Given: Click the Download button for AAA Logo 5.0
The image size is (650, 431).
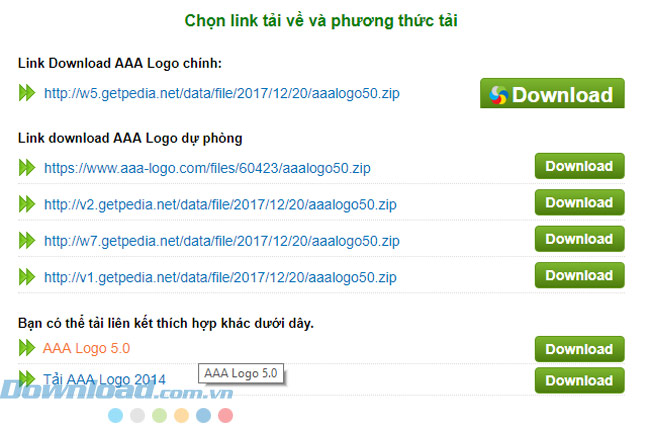Looking at the screenshot, I should coord(580,349).
